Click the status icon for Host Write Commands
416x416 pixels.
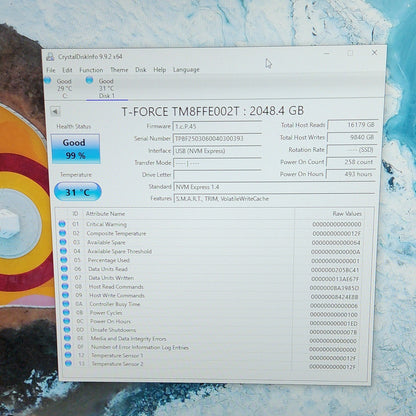point(66,295)
